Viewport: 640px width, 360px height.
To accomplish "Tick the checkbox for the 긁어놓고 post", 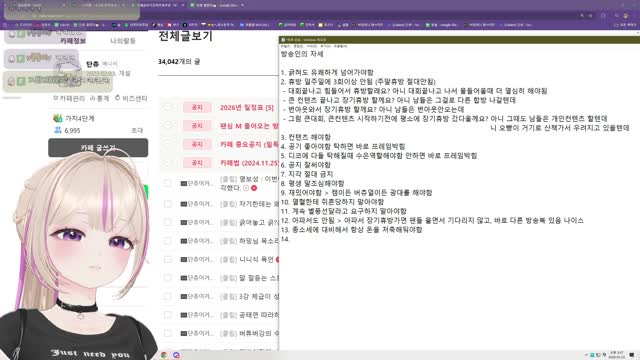I will pyautogui.click(x=167, y=222).
